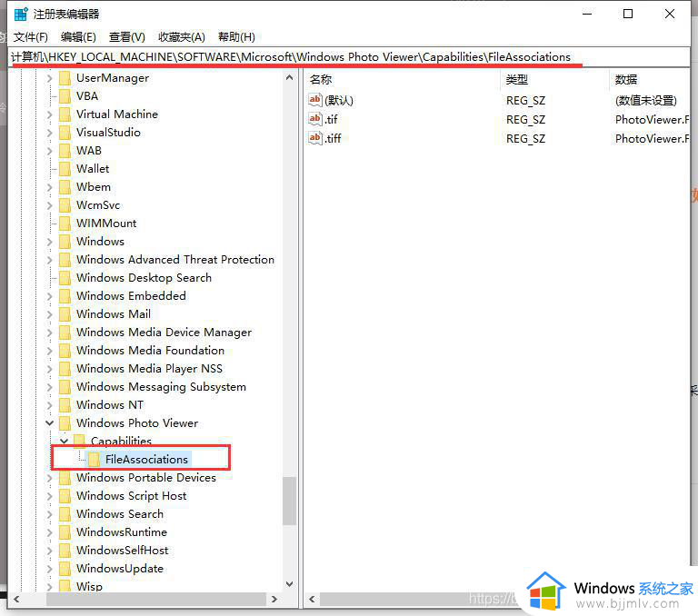
Task: Expand the VisualStudio key
Action: (x=49, y=133)
